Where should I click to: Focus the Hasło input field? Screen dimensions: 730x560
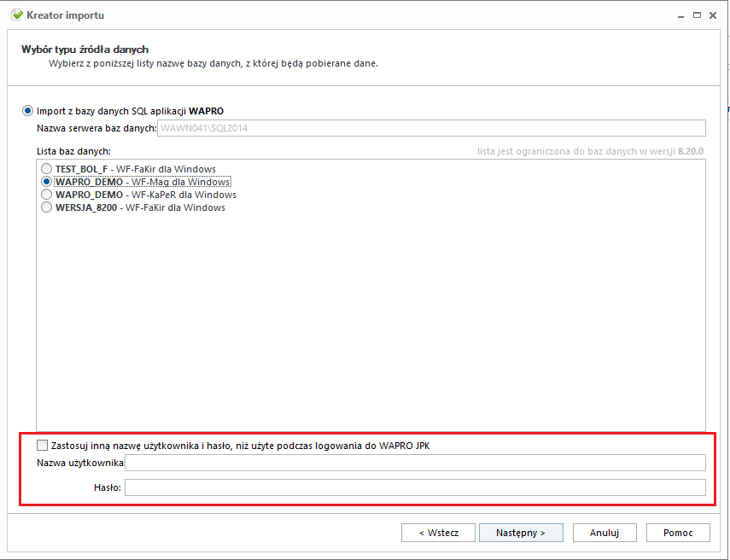point(415,487)
